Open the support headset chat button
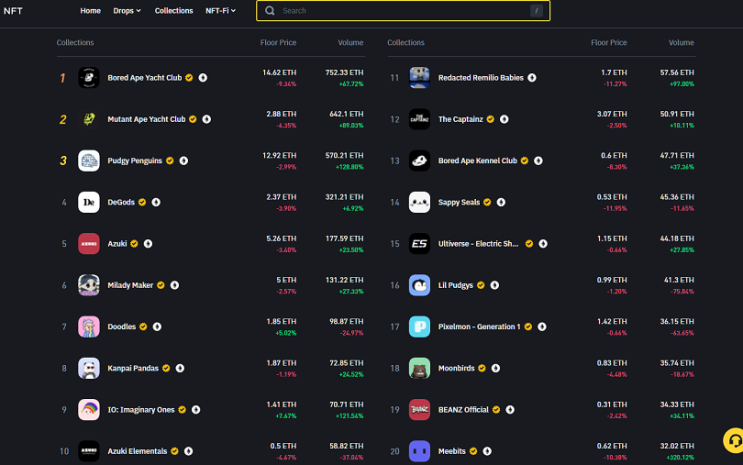This screenshot has height=465, width=743. click(734, 441)
